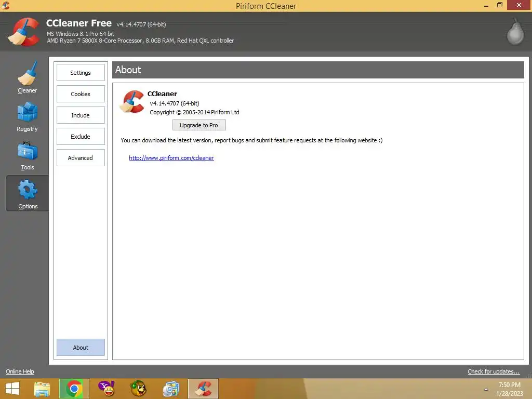Click the Copyright 2005-2014 Piriform Ltd text
This screenshot has width=532, height=399.
194,112
